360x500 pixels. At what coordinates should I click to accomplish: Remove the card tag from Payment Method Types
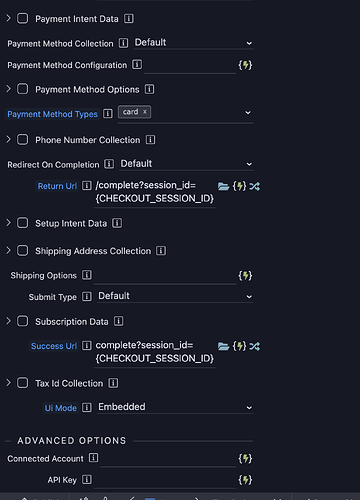tap(145, 112)
